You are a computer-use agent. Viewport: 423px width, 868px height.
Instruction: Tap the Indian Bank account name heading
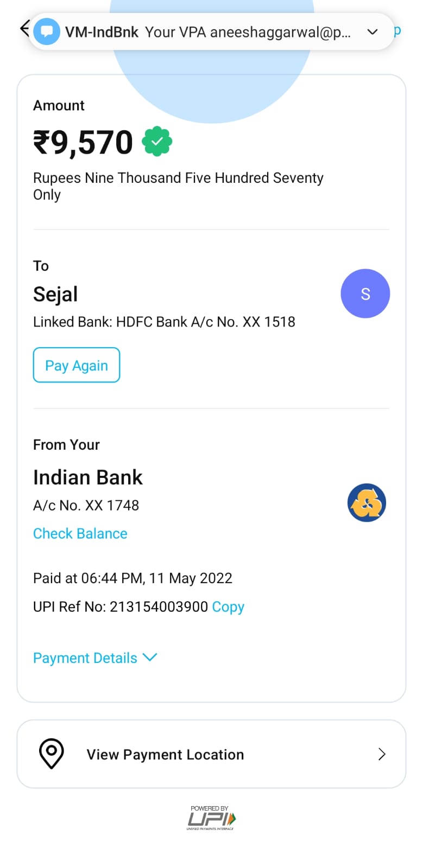coord(88,477)
